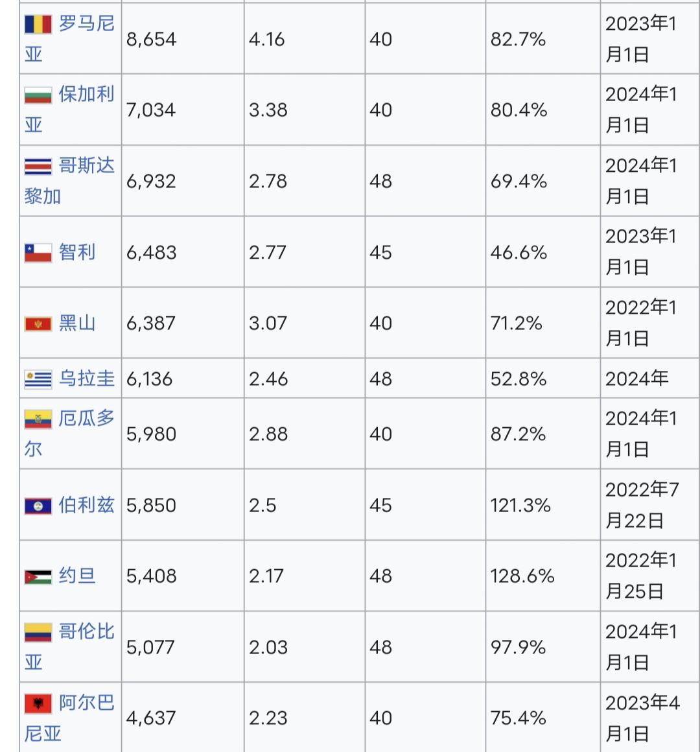The image size is (700, 752).
Task: Click the Bulgaria flag icon
Action: [38, 95]
